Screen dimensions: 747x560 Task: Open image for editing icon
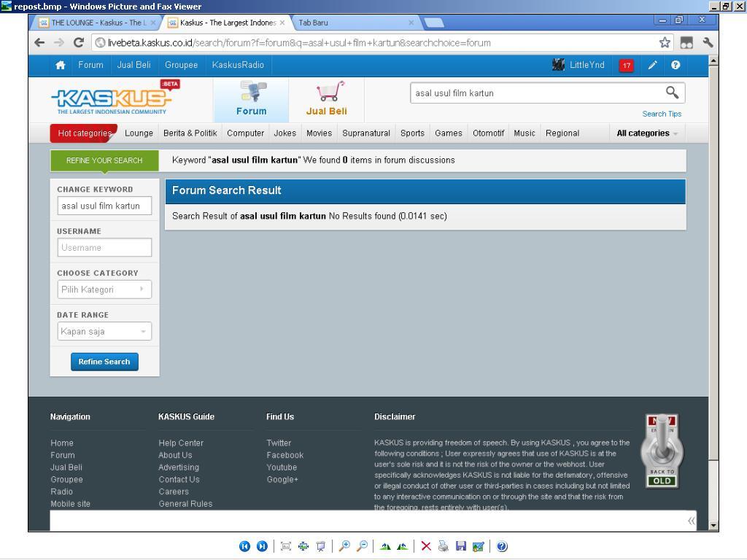[x=479, y=546]
